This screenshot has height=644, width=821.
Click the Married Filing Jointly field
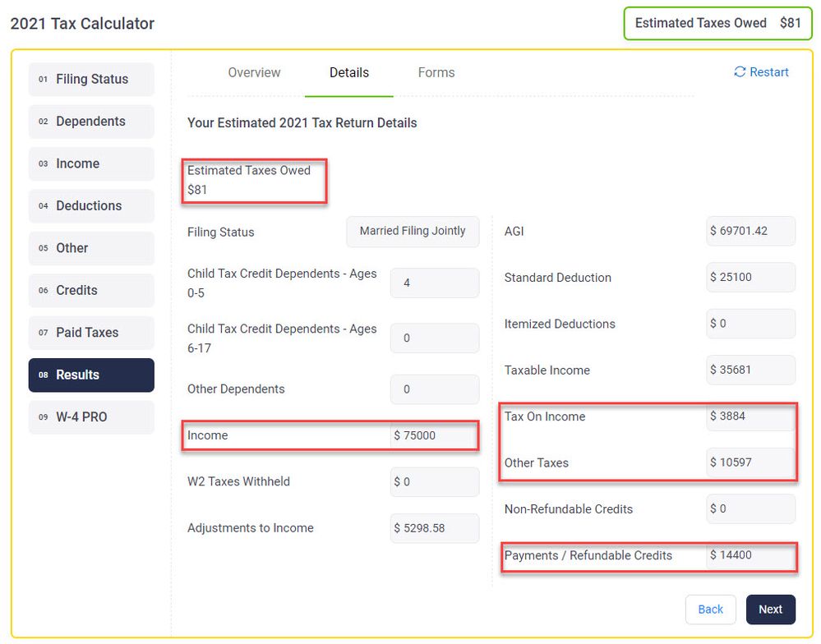[x=413, y=232]
